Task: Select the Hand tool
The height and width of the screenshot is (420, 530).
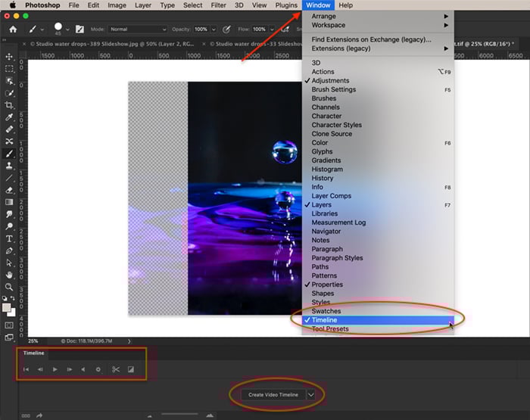Action: pos(9,275)
